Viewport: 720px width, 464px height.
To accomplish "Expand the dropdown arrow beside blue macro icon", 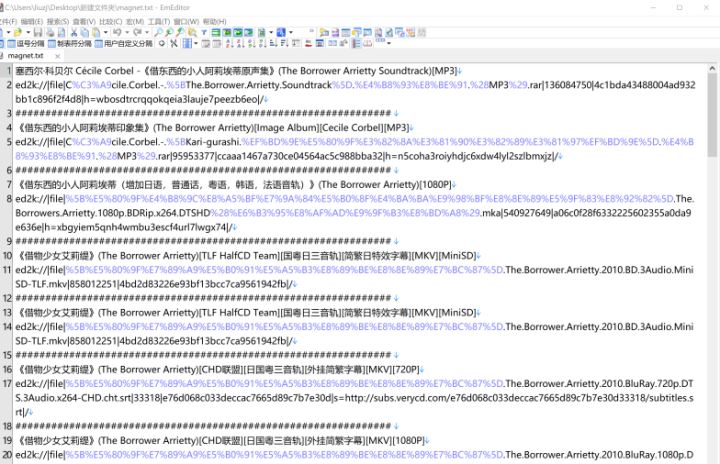I will [291, 32].
